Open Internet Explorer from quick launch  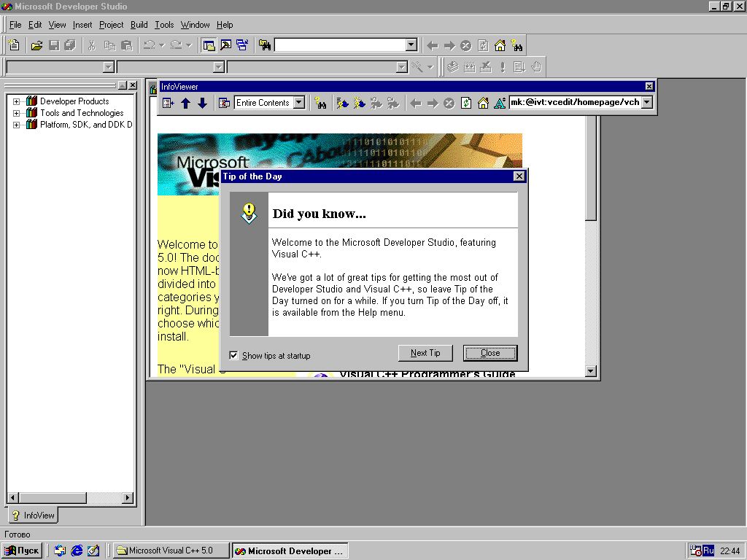click(77, 551)
